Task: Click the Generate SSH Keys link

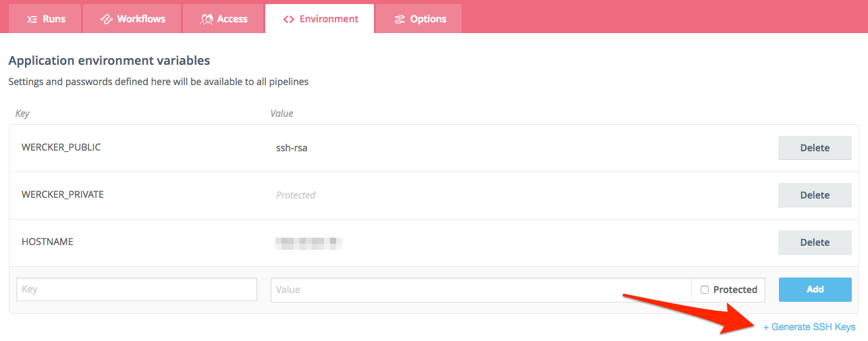Action: [x=809, y=327]
